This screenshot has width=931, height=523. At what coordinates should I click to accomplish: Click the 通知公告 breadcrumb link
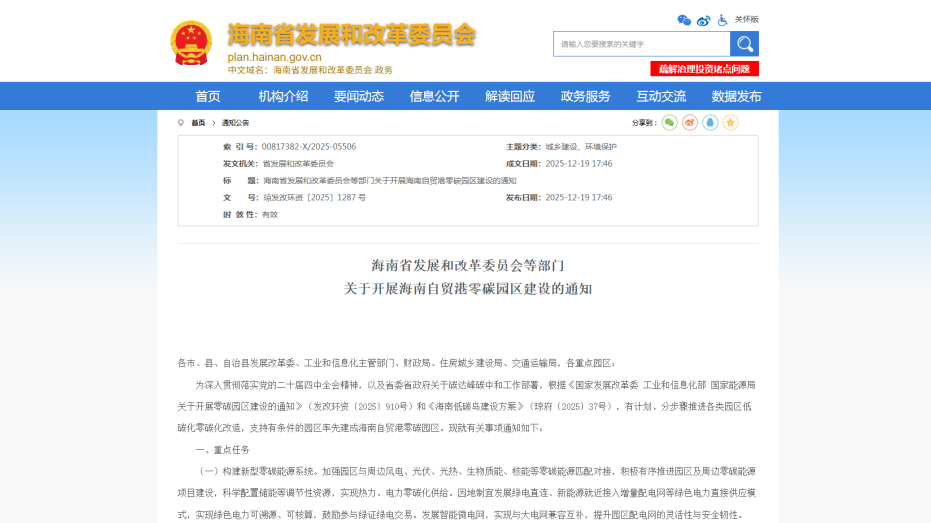click(x=235, y=122)
